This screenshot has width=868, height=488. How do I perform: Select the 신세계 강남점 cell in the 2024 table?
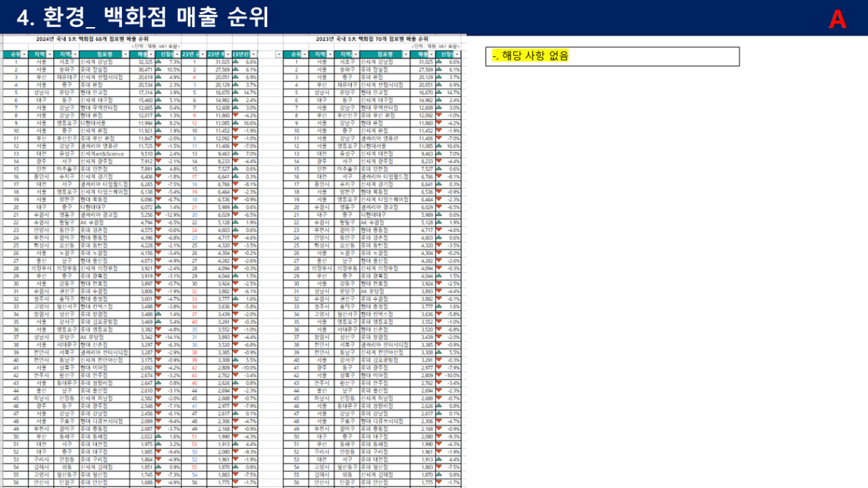[x=104, y=61]
